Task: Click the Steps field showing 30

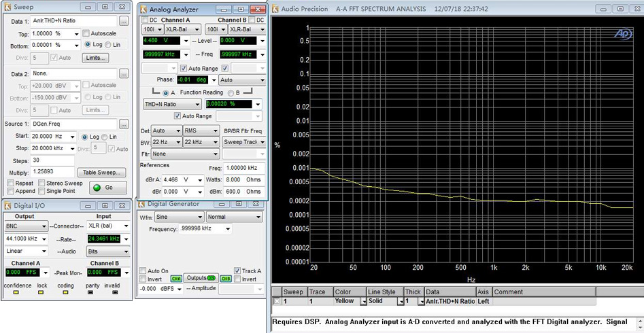Action: (x=52, y=160)
